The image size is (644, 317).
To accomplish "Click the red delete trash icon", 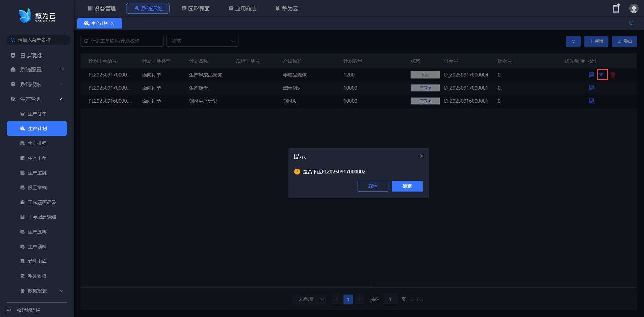I will (x=612, y=75).
